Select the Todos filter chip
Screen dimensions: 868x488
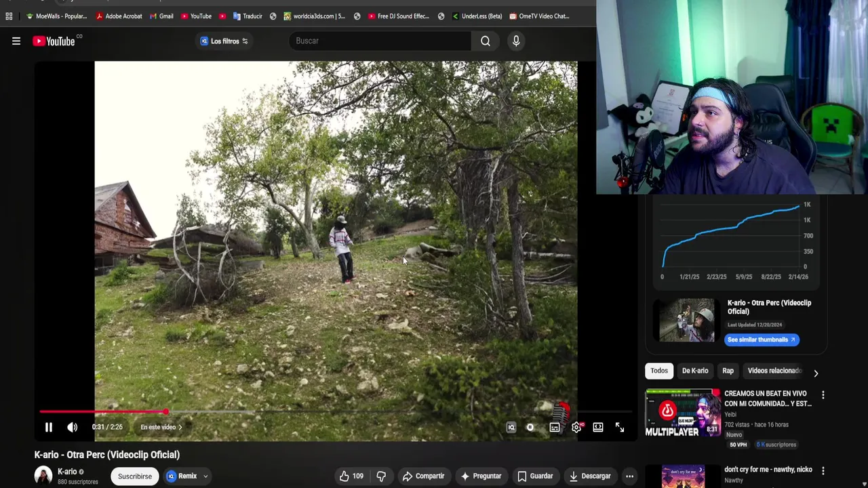pyautogui.click(x=659, y=371)
